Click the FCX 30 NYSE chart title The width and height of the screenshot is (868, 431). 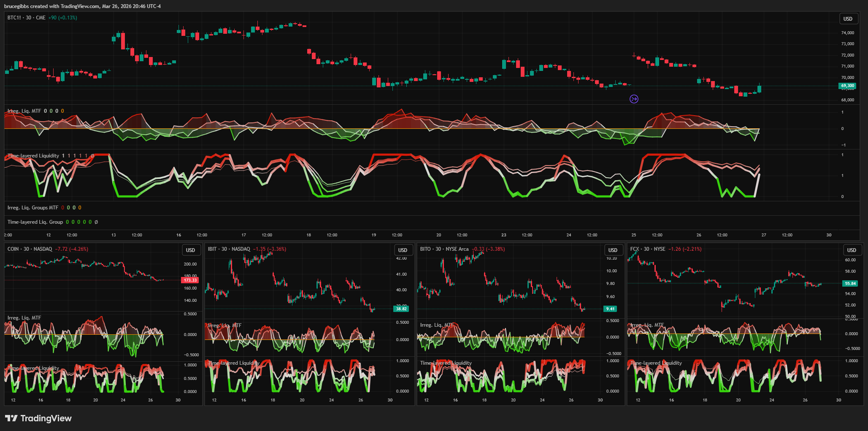647,249
